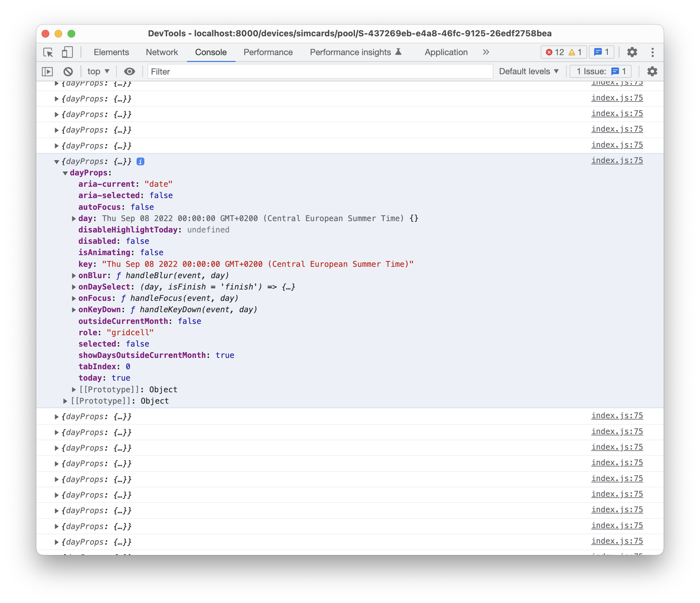The width and height of the screenshot is (700, 603).
Task: Open the console settings gear
Action: click(652, 71)
